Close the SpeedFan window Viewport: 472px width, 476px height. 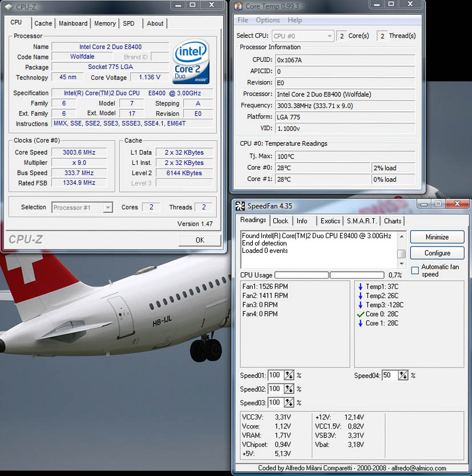[457, 204]
